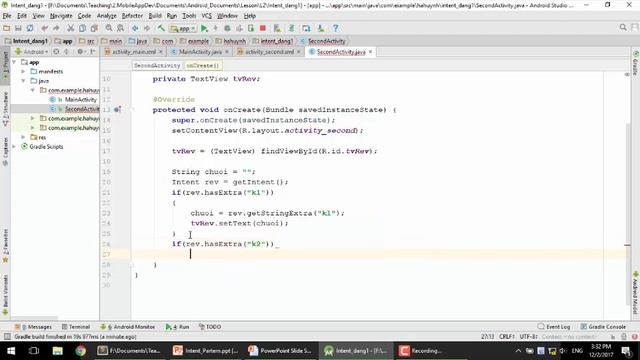Click the Paste toolbar icon
Image resolution: width=640 pixels, height=360 pixels.
(x=94, y=28)
